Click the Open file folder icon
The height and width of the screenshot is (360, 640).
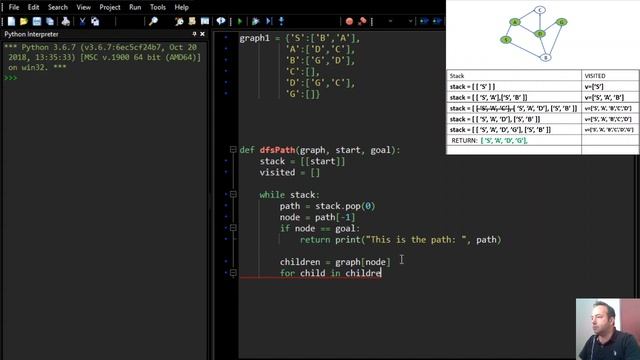tap(24, 21)
